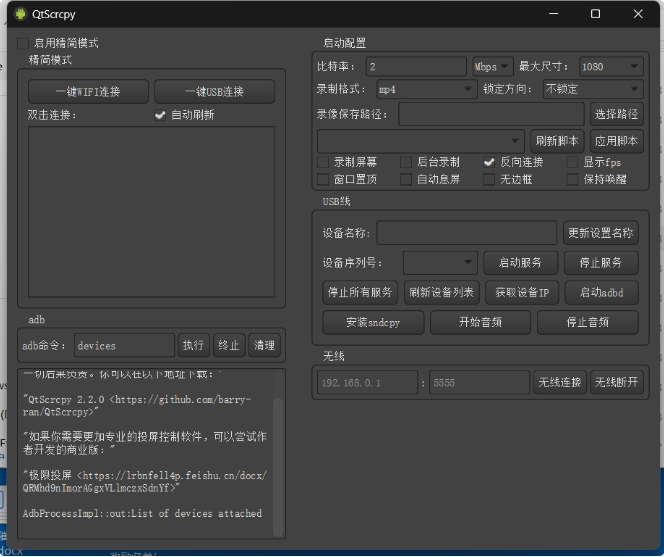Focus the 设备名称 input field

coord(467,233)
